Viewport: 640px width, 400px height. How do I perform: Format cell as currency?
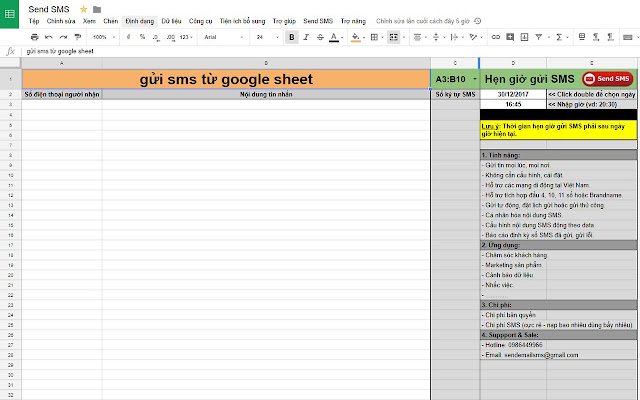tap(128, 37)
